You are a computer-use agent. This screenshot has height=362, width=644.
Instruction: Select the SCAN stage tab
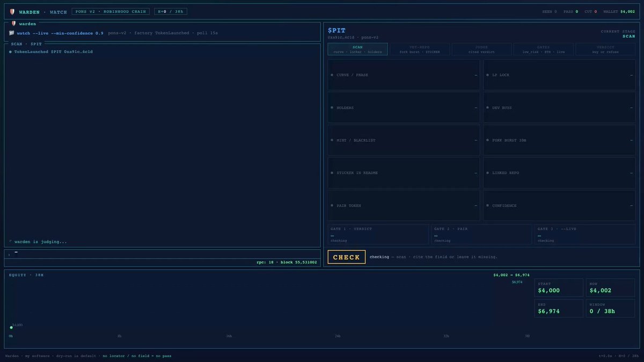click(357, 49)
